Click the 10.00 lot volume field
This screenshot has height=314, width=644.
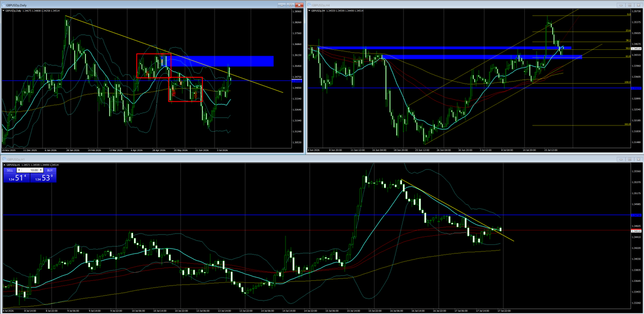[x=30, y=170]
